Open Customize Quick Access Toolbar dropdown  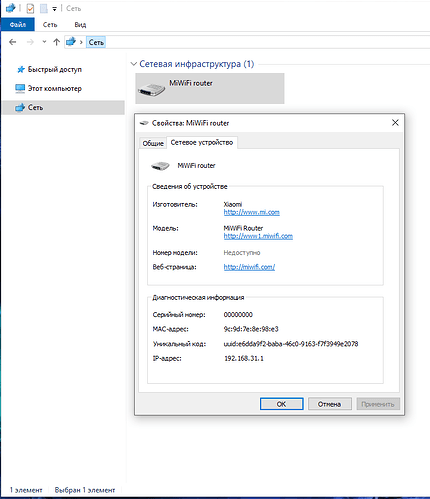(x=54, y=9)
